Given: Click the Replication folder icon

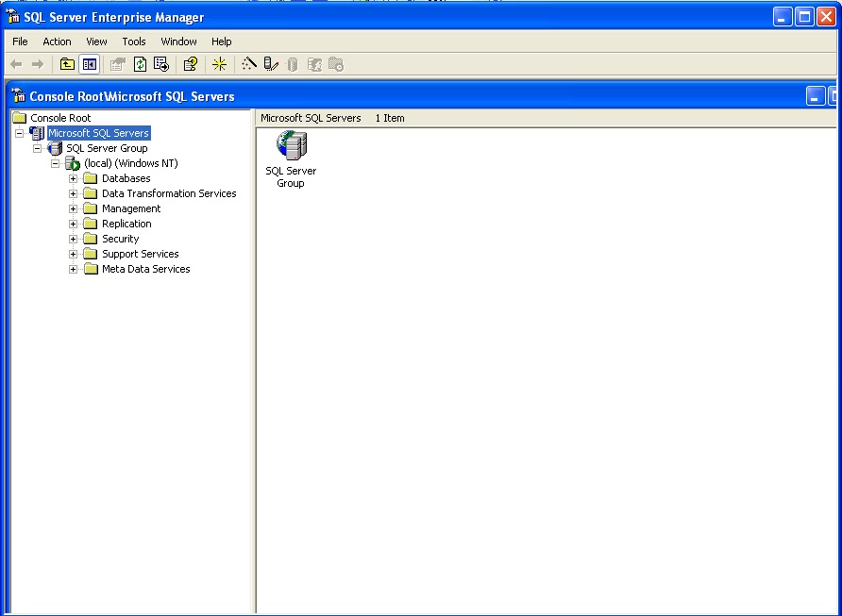Looking at the screenshot, I should coord(91,224).
